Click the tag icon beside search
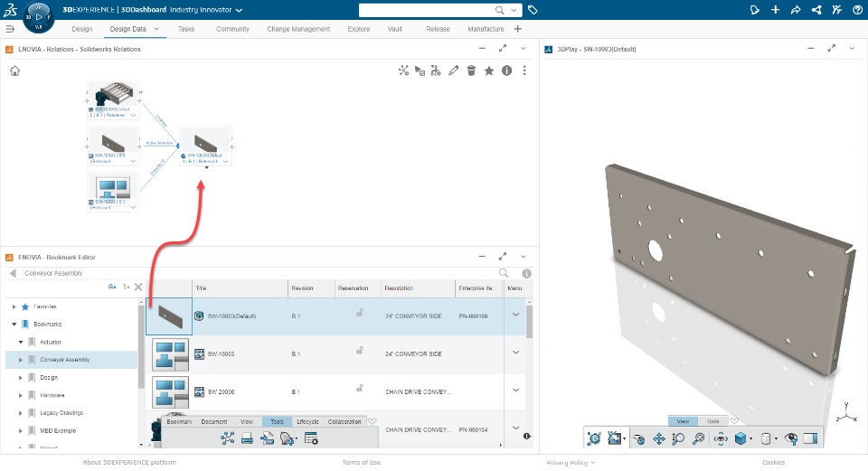The width and height of the screenshot is (868, 471). point(533,10)
